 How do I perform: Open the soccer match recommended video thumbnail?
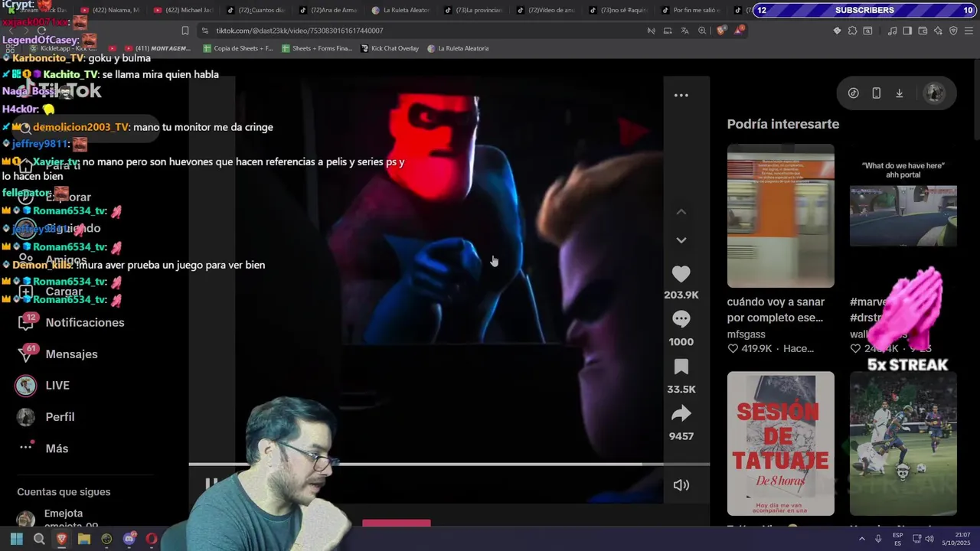pyautogui.click(x=903, y=443)
